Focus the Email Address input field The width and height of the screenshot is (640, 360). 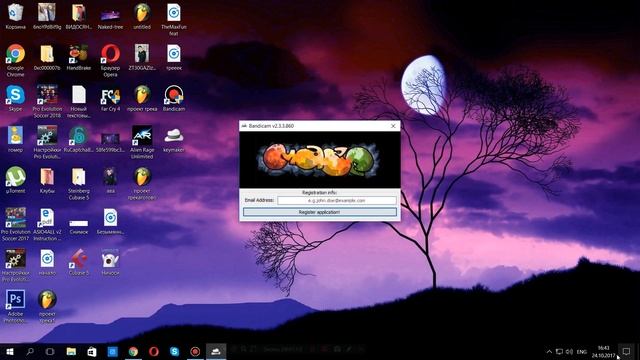tap(337, 200)
